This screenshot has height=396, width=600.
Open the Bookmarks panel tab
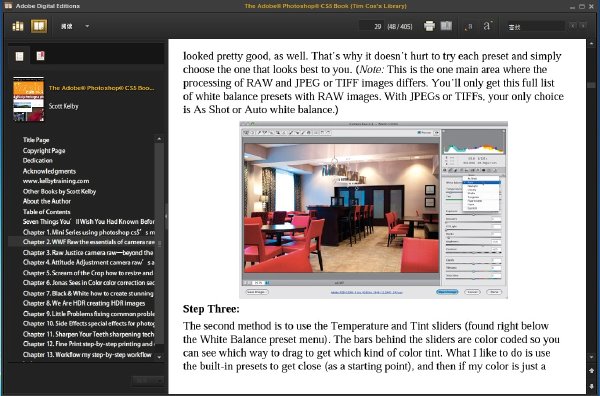40,56
